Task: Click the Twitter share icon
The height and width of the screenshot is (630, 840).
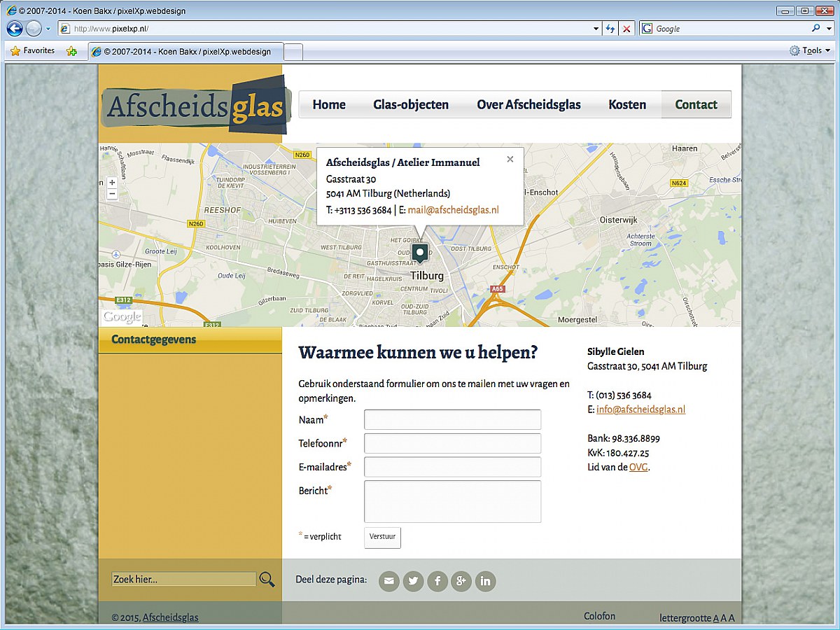Action: click(x=413, y=581)
